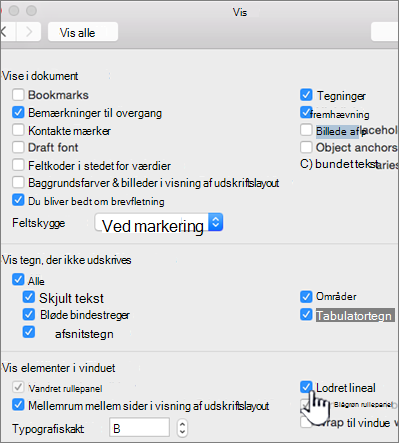The width and height of the screenshot is (399, 443).
Task: Enable the Draft font checkbox
Action: 18,147
